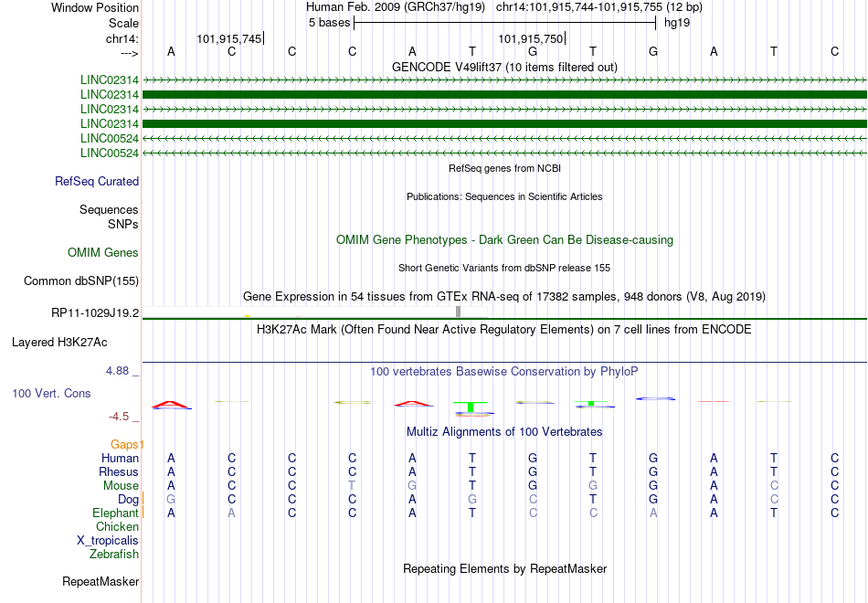This screenshot has width=868, height=603.
Task: Select the Common dbSNP(155) track label
Action: click(81, 280)
